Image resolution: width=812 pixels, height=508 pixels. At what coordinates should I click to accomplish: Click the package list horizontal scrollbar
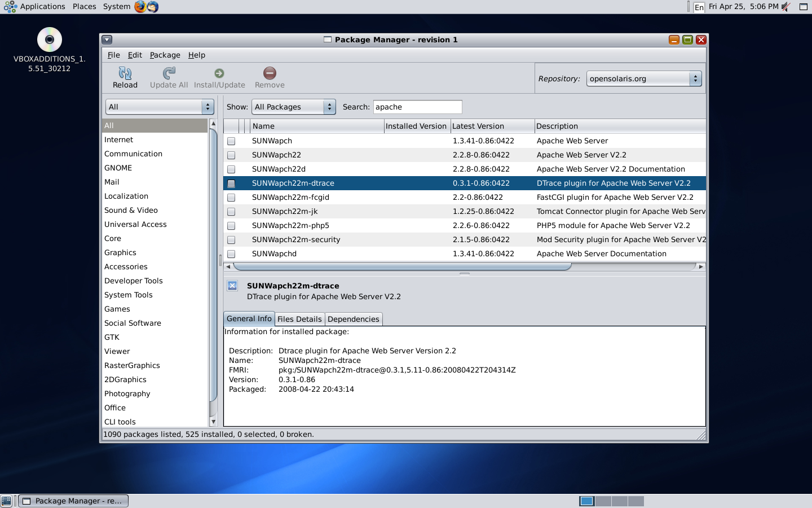pos(403,266)
